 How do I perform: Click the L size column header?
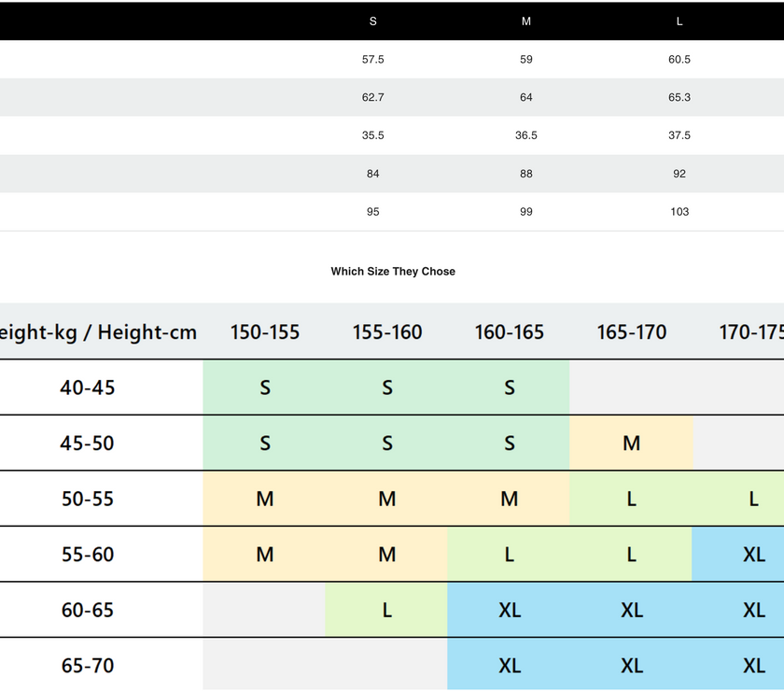[679, 21]
